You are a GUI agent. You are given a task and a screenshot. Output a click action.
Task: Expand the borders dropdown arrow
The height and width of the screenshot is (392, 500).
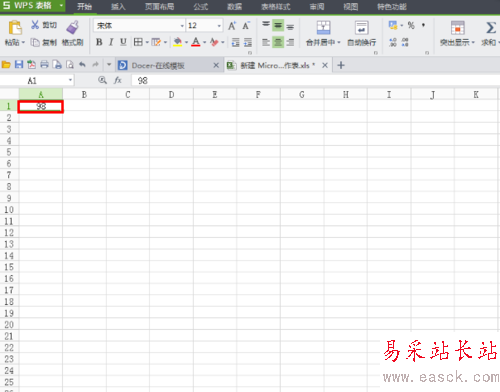tap(147, 42)
